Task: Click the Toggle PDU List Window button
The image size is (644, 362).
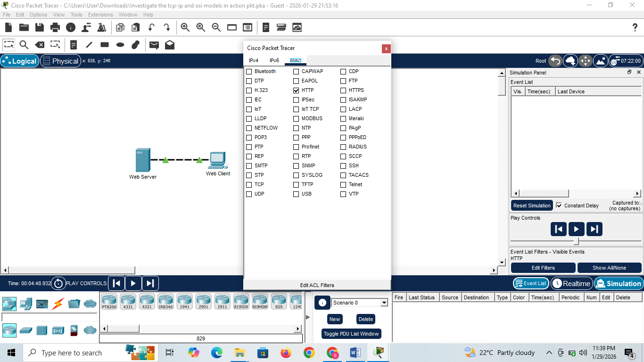Action: [x=351, y=334]
